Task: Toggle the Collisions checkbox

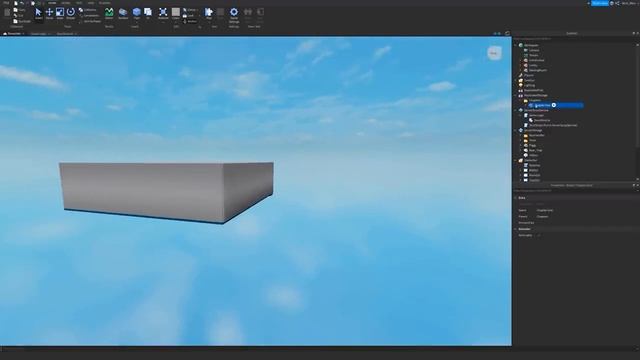Action: 81,10
